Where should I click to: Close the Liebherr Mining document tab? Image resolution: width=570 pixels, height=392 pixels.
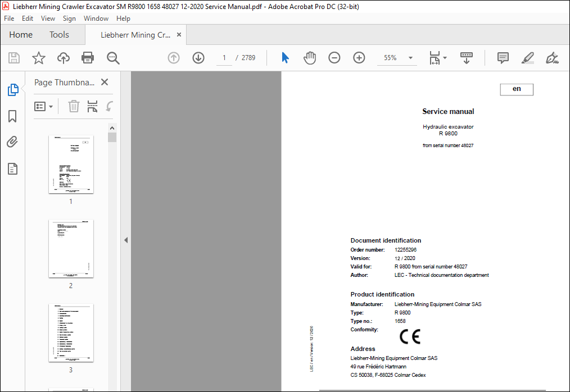coord(179,34)
